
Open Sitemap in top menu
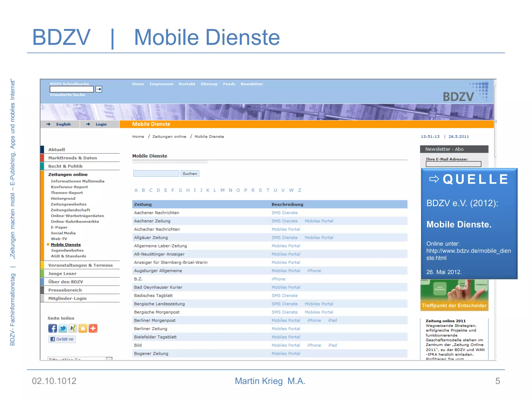point(209,84)
